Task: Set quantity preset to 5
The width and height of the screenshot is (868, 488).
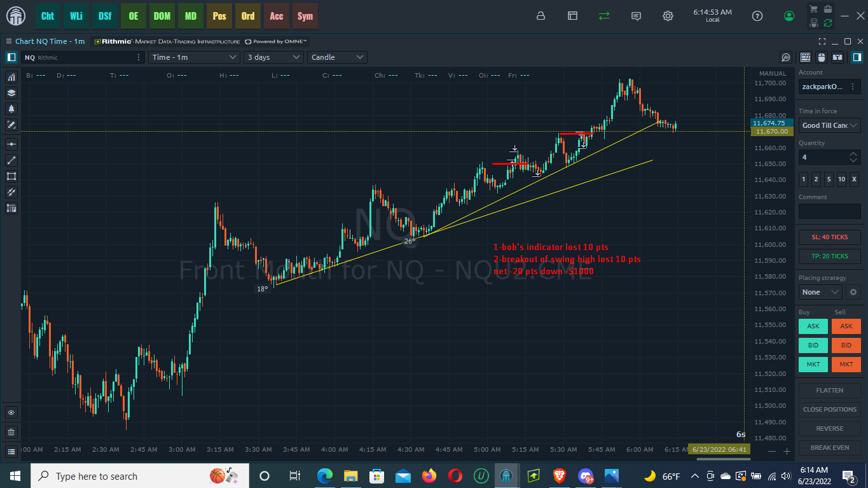Action: 829,179
